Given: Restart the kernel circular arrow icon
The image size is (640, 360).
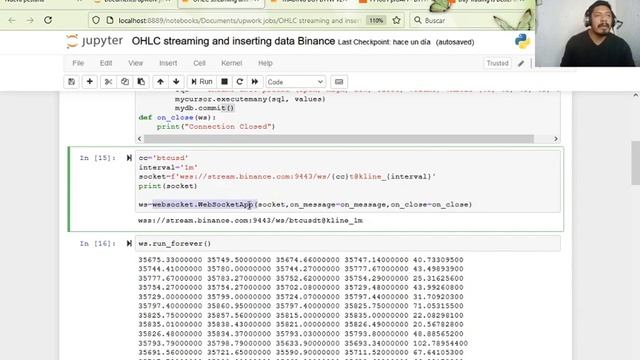Looking at the screenshot, I should [240, 82].
